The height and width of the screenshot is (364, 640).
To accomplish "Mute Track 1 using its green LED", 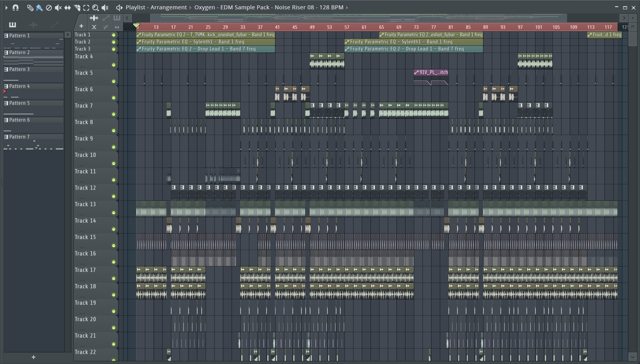I will click(x=114, y=35).
